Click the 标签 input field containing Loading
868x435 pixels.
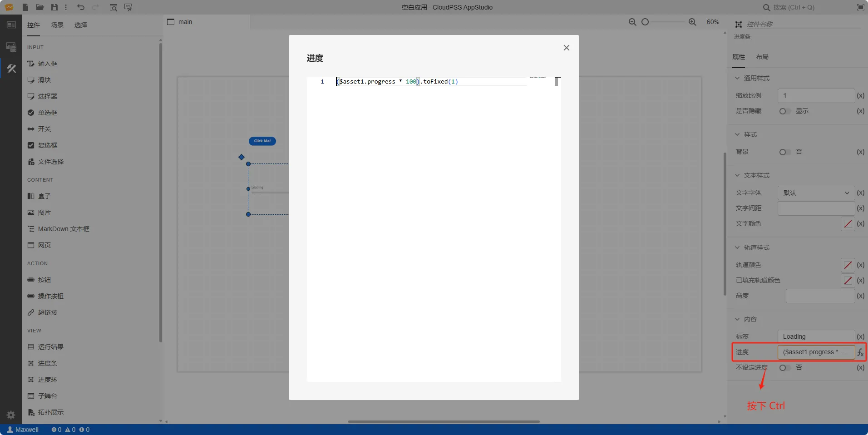pos(816,336)
